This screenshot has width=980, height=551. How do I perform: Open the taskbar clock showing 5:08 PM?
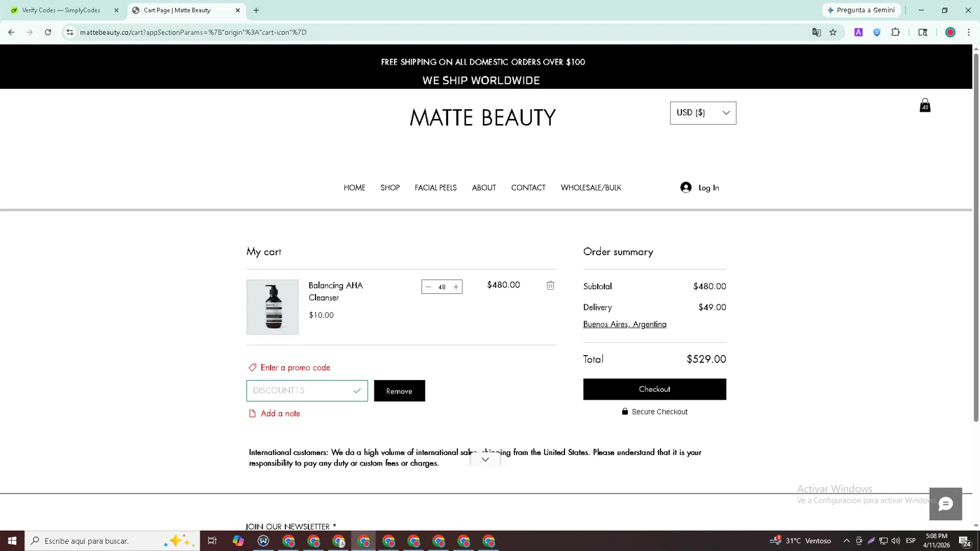936,541
